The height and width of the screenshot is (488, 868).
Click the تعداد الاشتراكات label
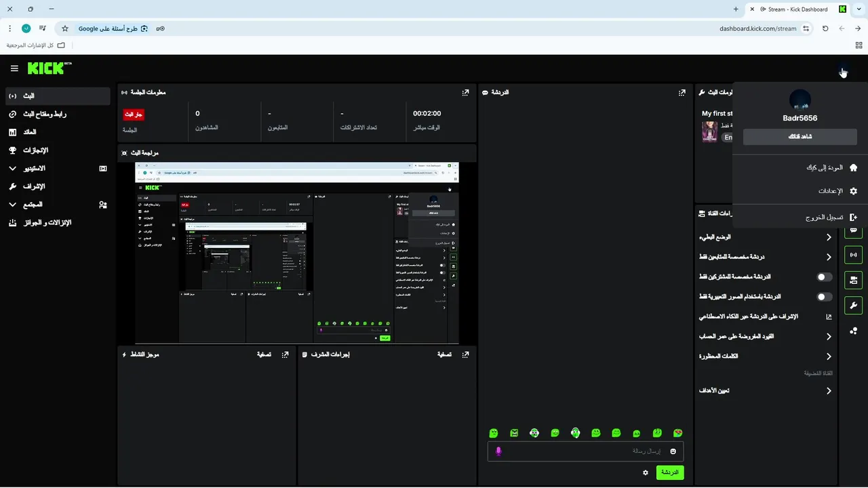point(359,128)
